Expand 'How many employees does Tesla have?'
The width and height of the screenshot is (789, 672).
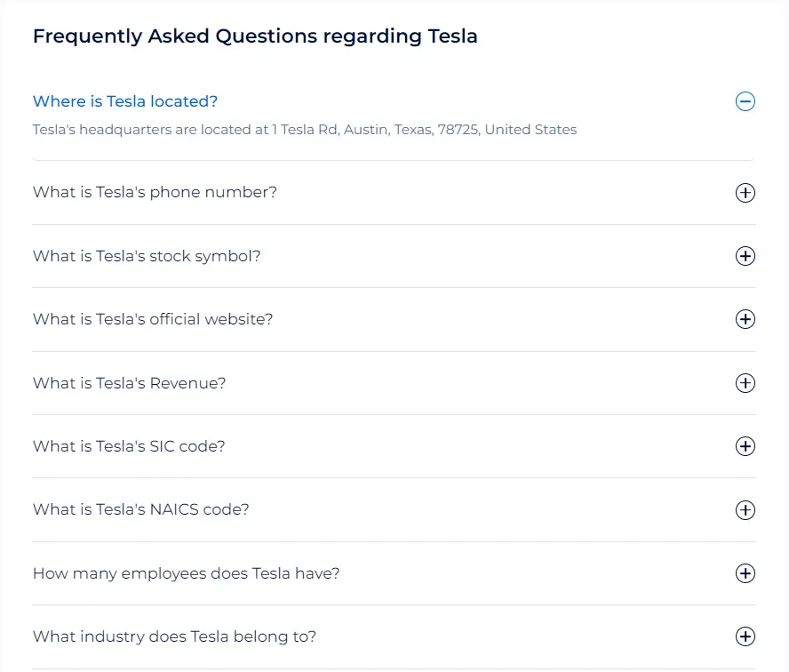[186, 573]
